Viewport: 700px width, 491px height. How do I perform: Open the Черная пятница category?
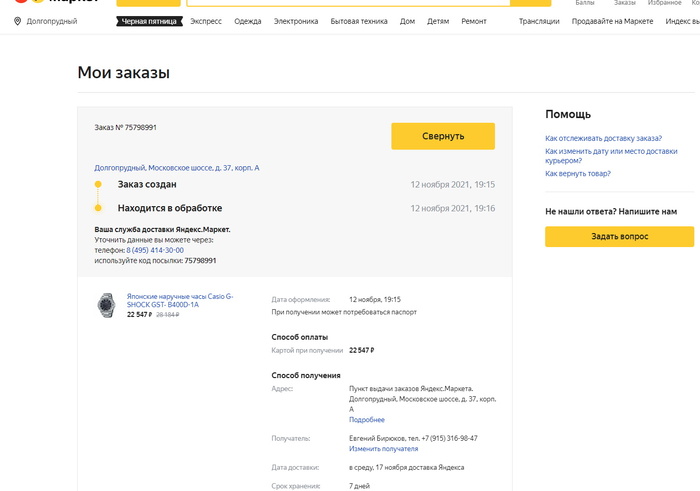coord(149,21)
